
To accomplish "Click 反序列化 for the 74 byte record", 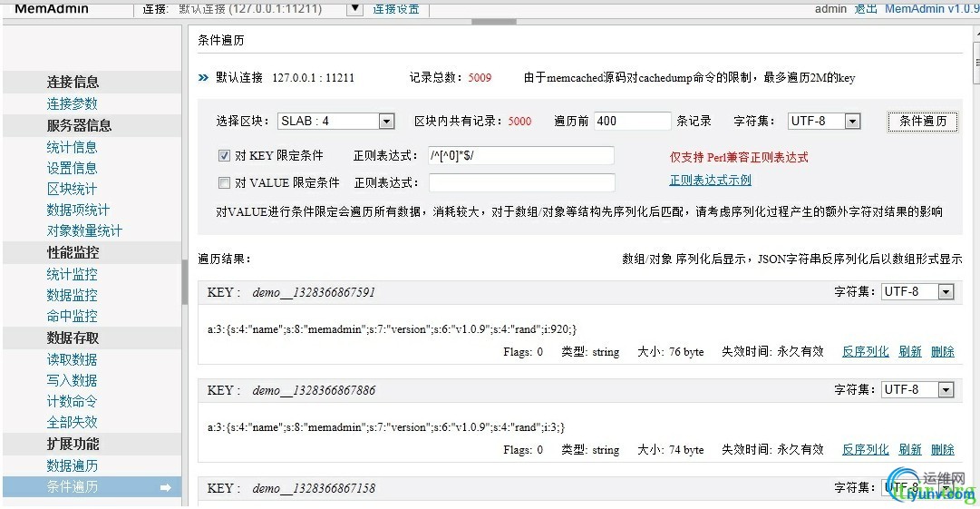I will [865, 450].
